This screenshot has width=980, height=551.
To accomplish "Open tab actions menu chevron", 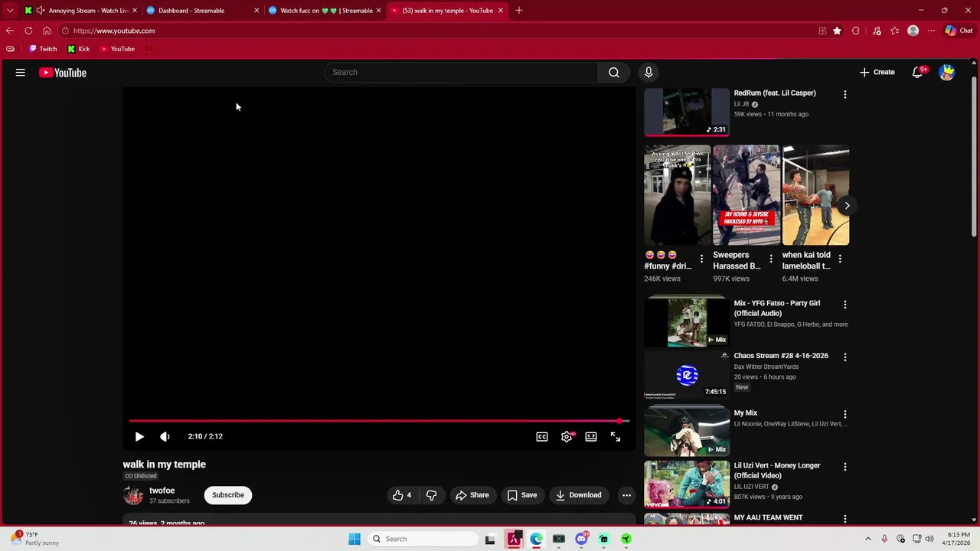I will point(10,11).
